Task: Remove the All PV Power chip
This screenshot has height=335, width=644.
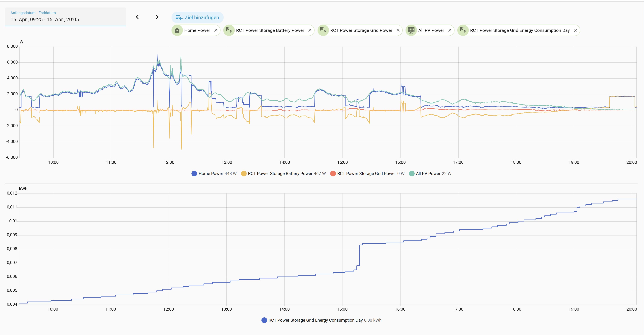Action: click(450, 30)
